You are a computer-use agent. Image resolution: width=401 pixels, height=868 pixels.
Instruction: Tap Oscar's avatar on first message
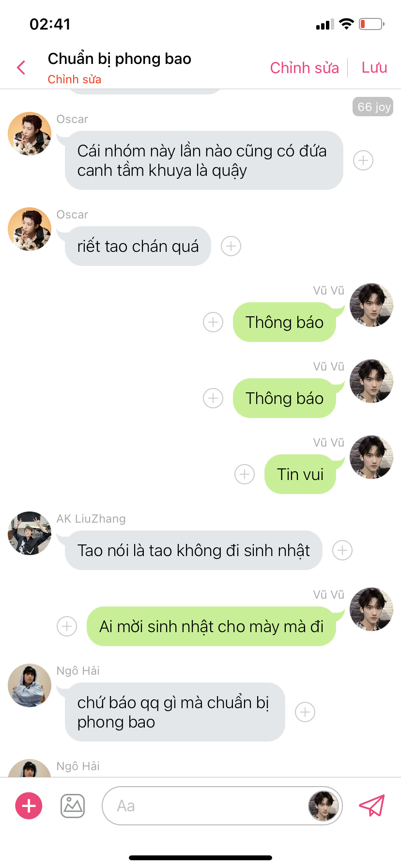[x=30, y=134]
